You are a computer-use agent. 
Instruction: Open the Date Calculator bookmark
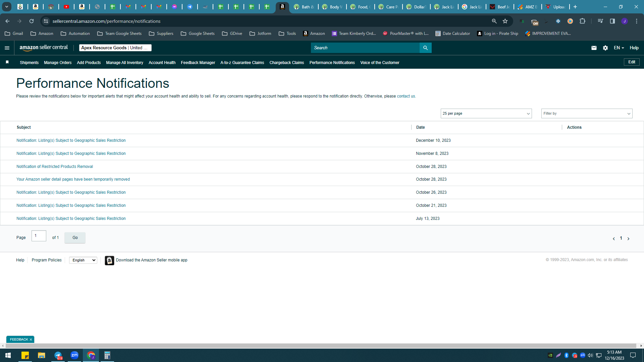tap(452, 34)
